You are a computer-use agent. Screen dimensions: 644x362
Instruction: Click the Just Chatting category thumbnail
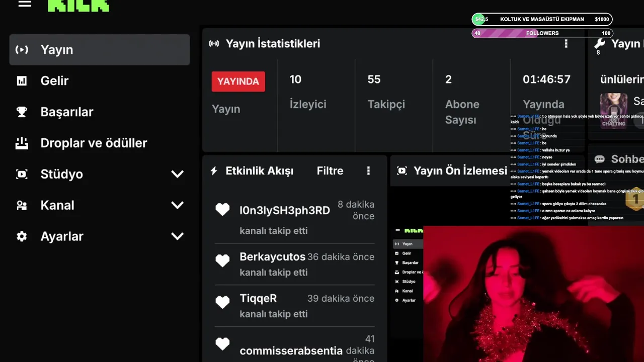coord(614,111)
